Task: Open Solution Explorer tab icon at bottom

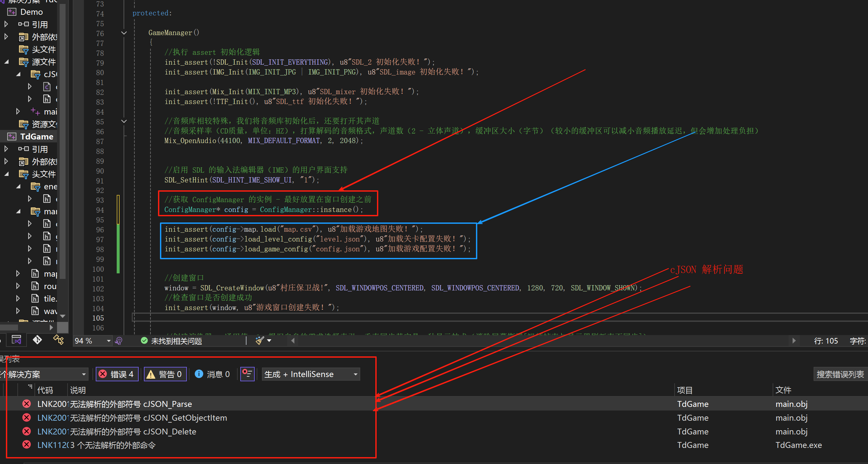Action: coord(16,340)
